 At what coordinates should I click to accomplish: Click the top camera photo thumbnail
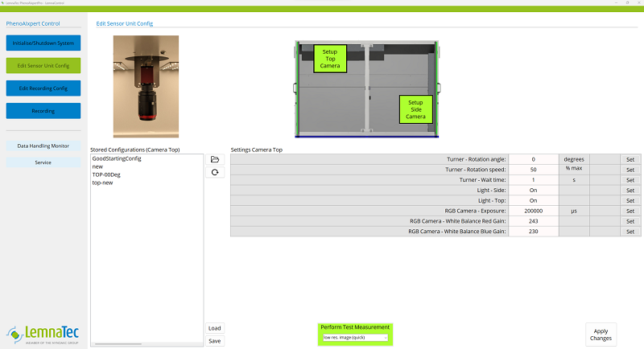[146, 87]
